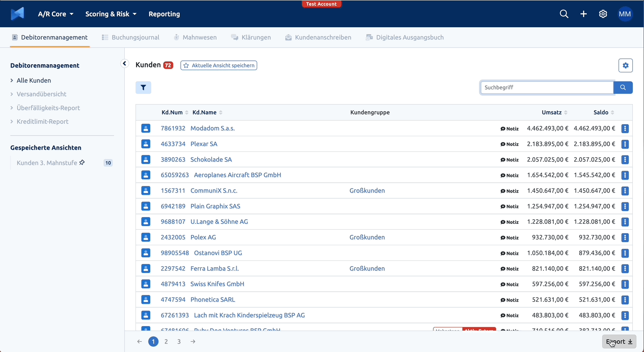Go to next page arrow
644x352 pixels.
[193, 342]
